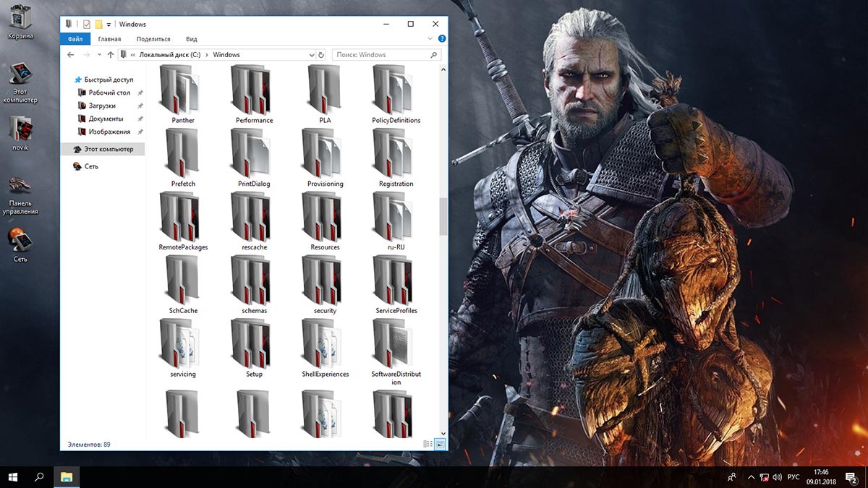Select the RemotePackages folder
868x488 pixels.
coord(183,221)
